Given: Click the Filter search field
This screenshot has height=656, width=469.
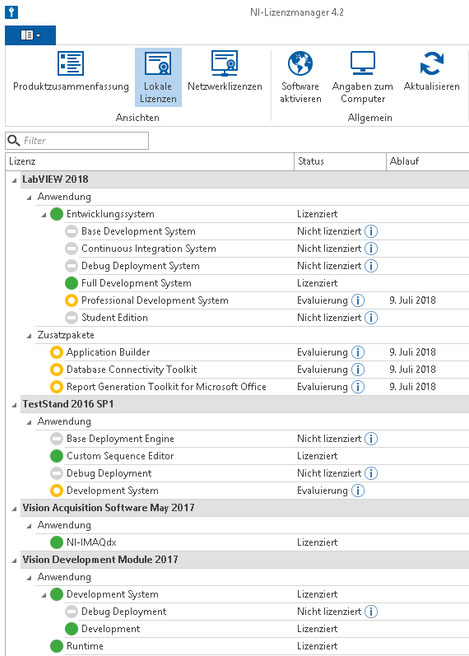Looking at the screenshot, I should click(x=77, y=141).
